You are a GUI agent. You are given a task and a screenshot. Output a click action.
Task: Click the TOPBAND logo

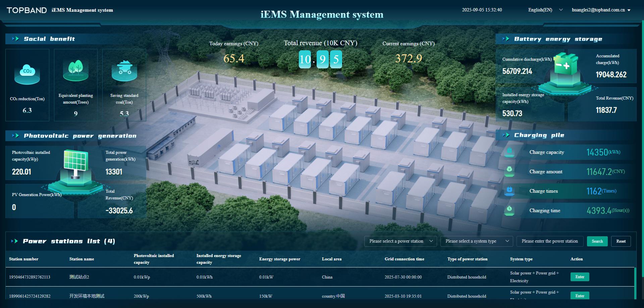27,10
